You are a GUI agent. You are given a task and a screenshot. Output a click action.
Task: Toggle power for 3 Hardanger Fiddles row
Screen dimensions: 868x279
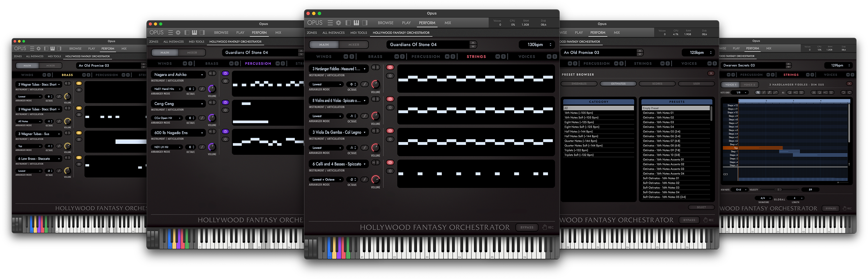coord(390,67)
